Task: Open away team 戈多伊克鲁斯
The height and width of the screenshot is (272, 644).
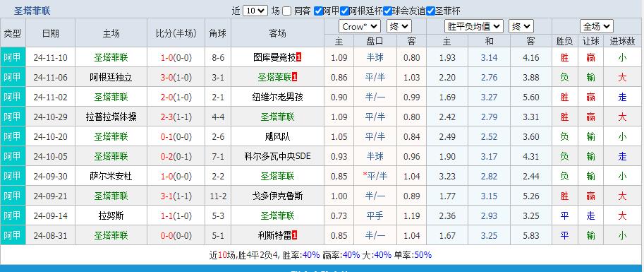Action: pos(278,196)
